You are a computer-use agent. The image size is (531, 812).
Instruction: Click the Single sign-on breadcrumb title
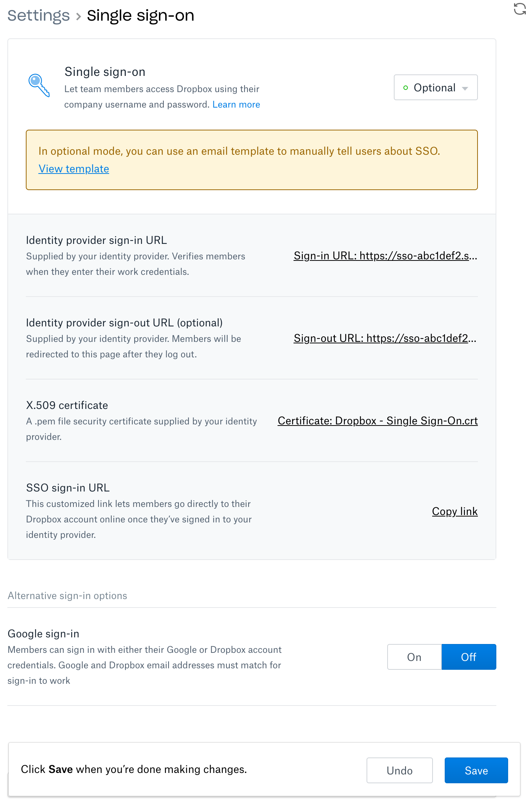(140, 15)
